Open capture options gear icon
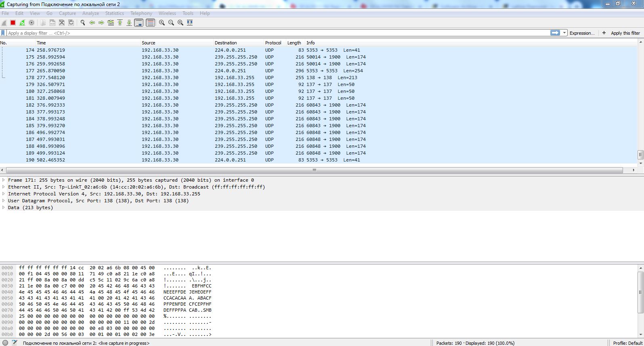The height and width of the screenshot is (346, 644). [31, 23]
